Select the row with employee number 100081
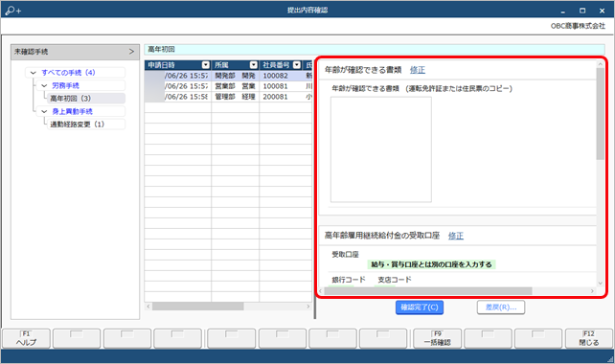Image resolution: width=615 pixels, height=364 pixels. (228, 86)
